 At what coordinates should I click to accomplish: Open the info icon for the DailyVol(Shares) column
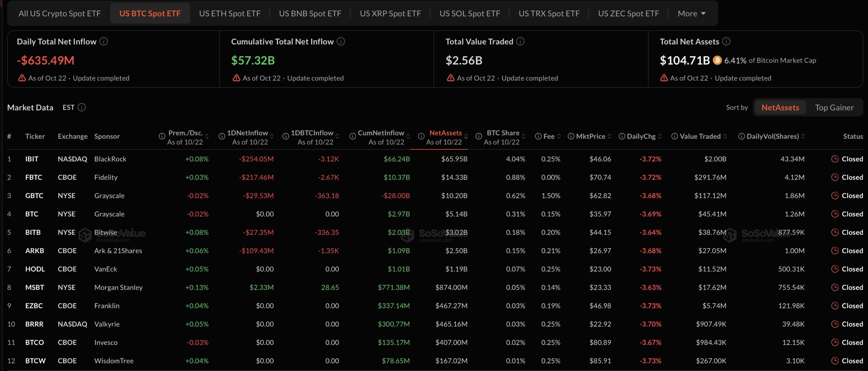[742, 136]
